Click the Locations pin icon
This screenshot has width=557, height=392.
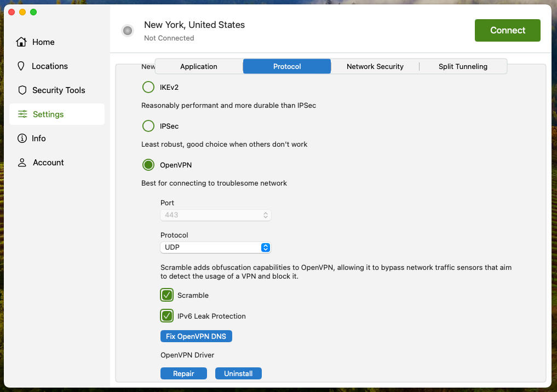pos(21,66)
